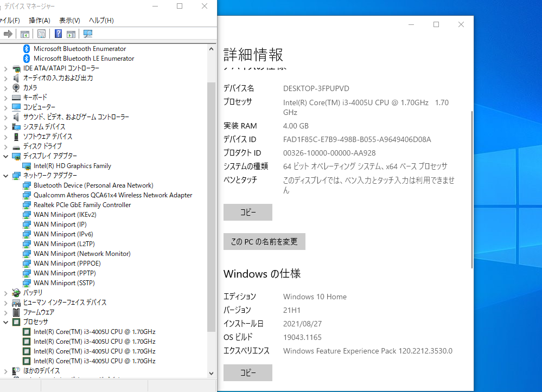
Task: Click コピー button under device specifications
Action: click(248, 212)
